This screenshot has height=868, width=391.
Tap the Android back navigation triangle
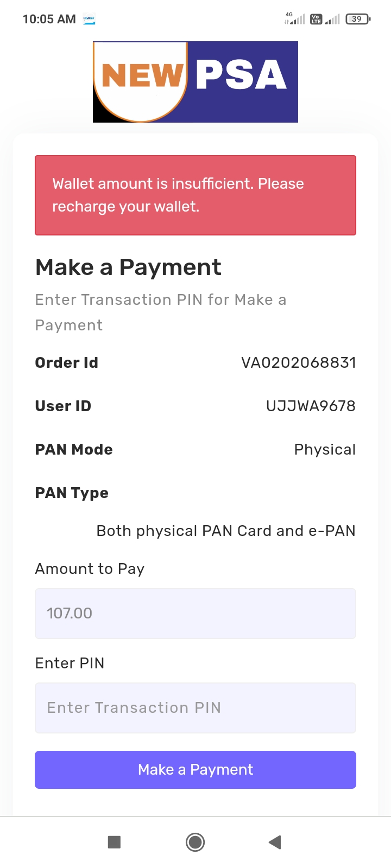tap(275, 842)
